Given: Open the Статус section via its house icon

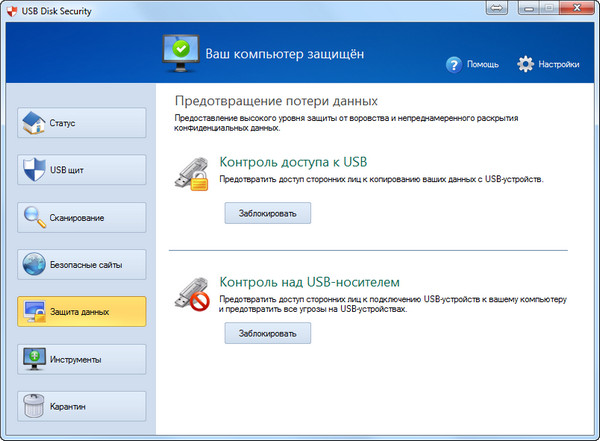Looking at the screenshot, I should click(34, 124).
